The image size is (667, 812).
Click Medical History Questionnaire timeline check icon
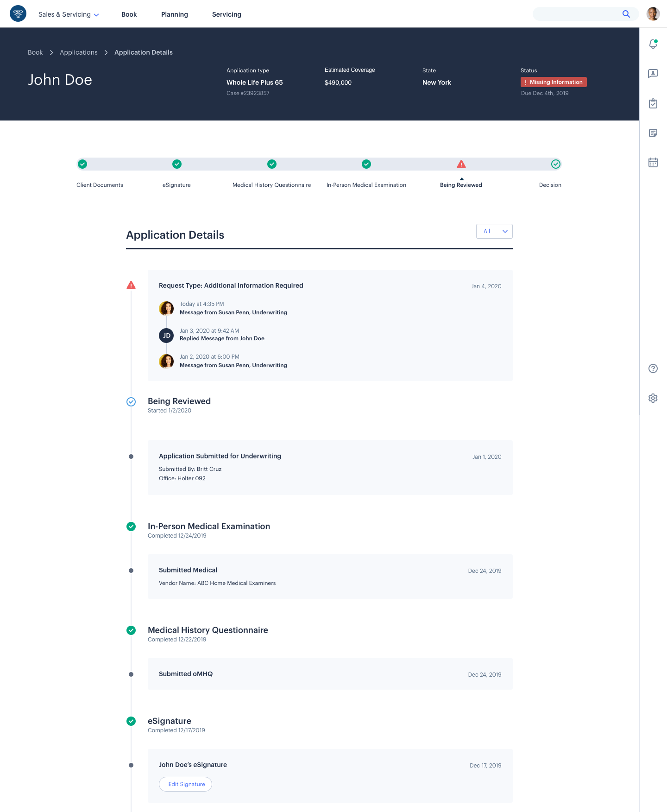pos(131,630)
